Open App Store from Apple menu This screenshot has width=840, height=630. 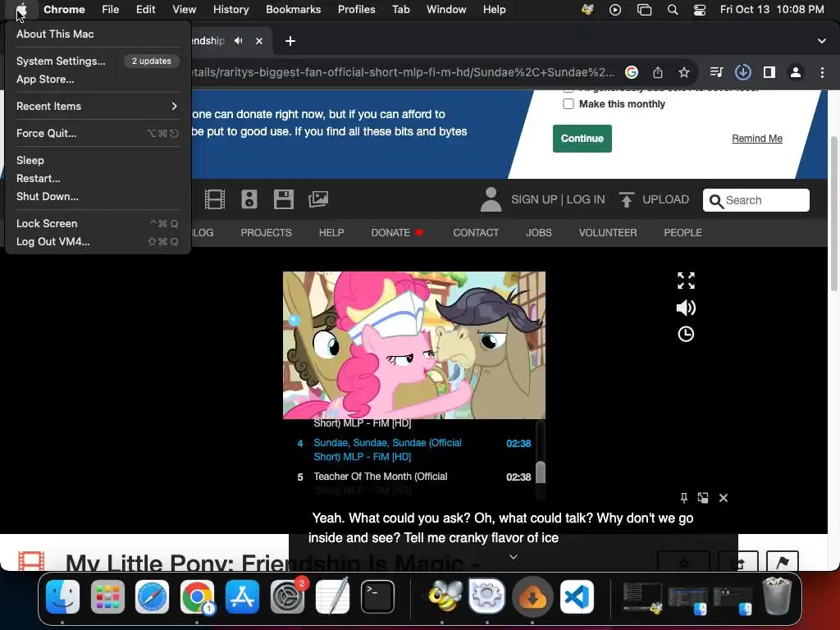[x=98, y=80]
